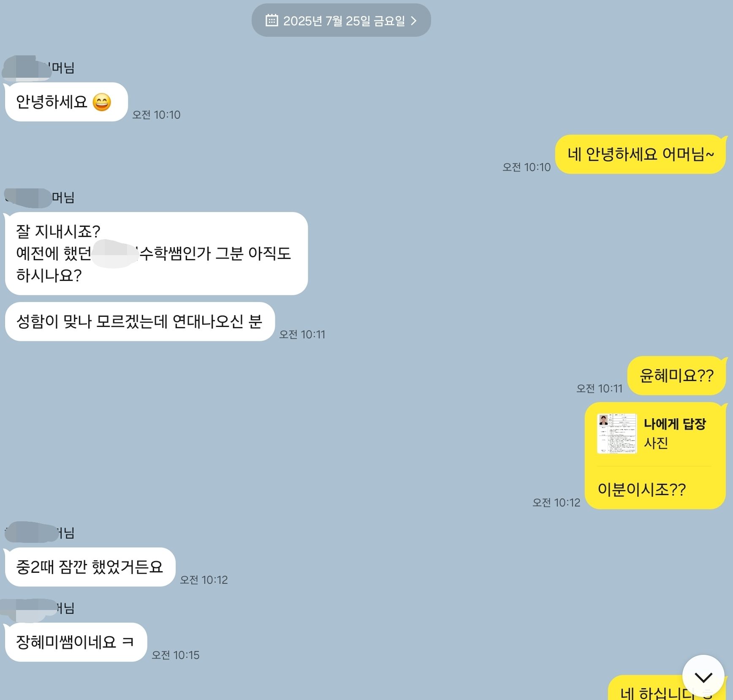Open the calendar icon in date header
The image size is (733, 700).
[x=271, y=20]
